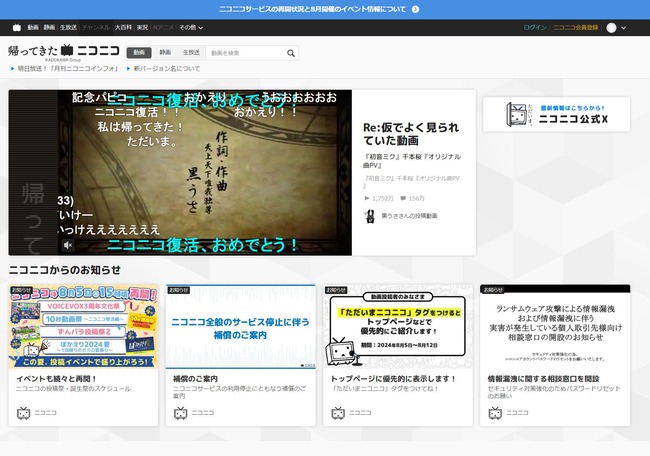Click the ログイン link

535,28
